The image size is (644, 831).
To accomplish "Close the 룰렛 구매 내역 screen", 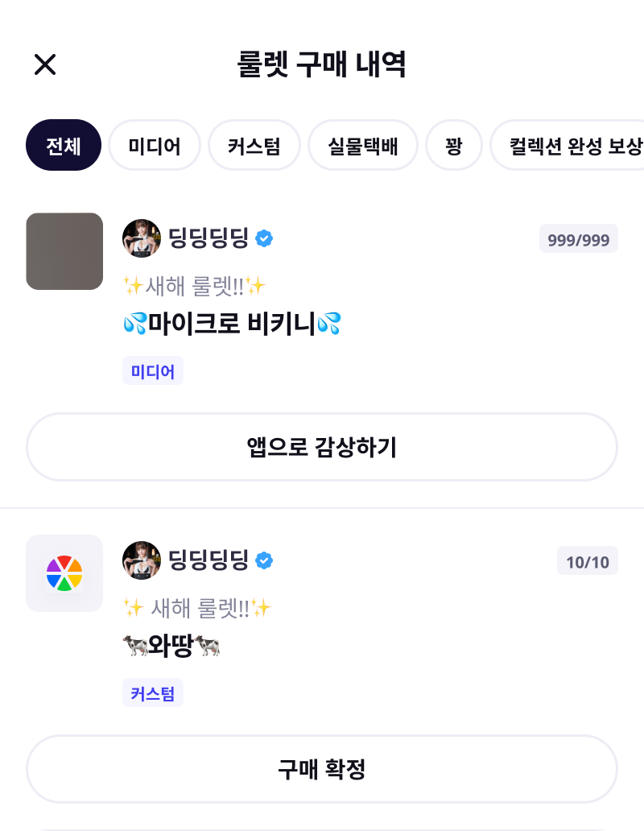I will (45, 64).
